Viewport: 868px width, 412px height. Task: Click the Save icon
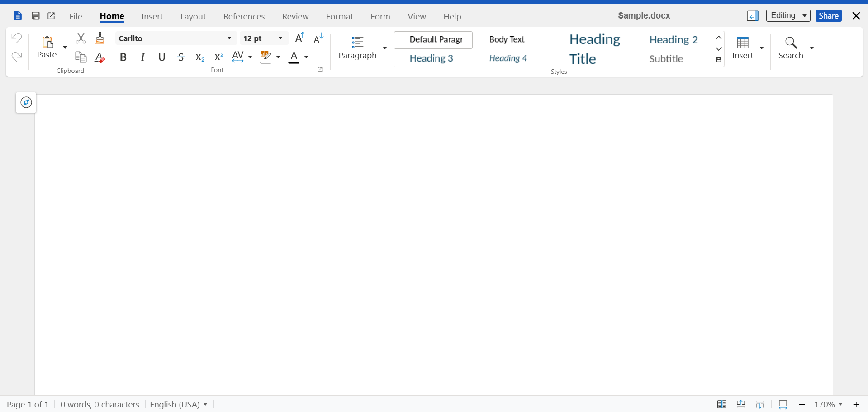[36, 15]
